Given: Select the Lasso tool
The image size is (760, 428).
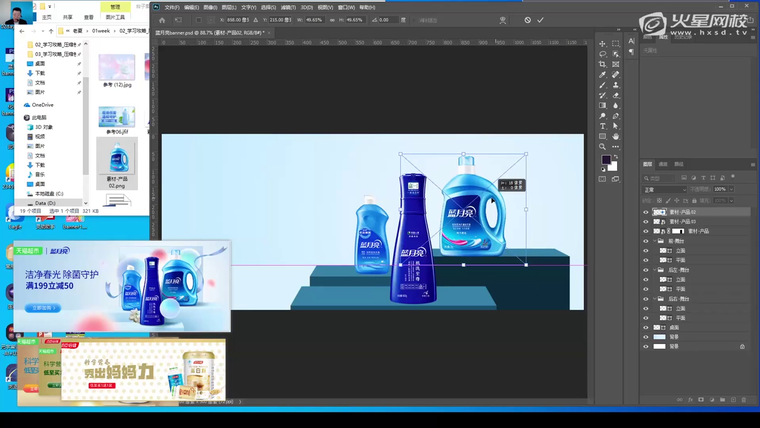Looking at the screenshot, I should [603, 54].
